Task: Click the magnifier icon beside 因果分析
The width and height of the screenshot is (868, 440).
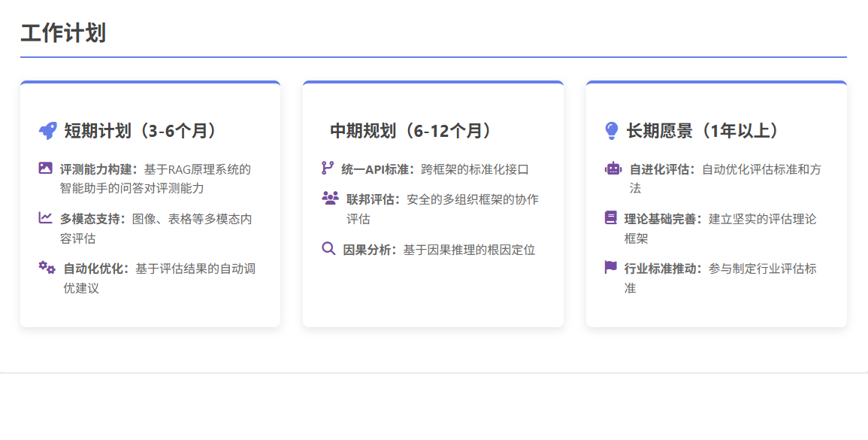Action: pyautogui.click(x=328, y=248)
